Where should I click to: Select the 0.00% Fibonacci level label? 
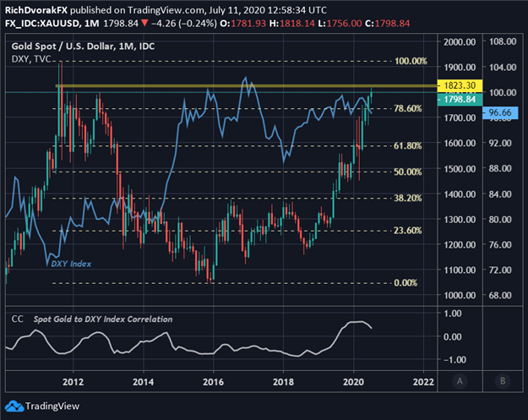406,282
